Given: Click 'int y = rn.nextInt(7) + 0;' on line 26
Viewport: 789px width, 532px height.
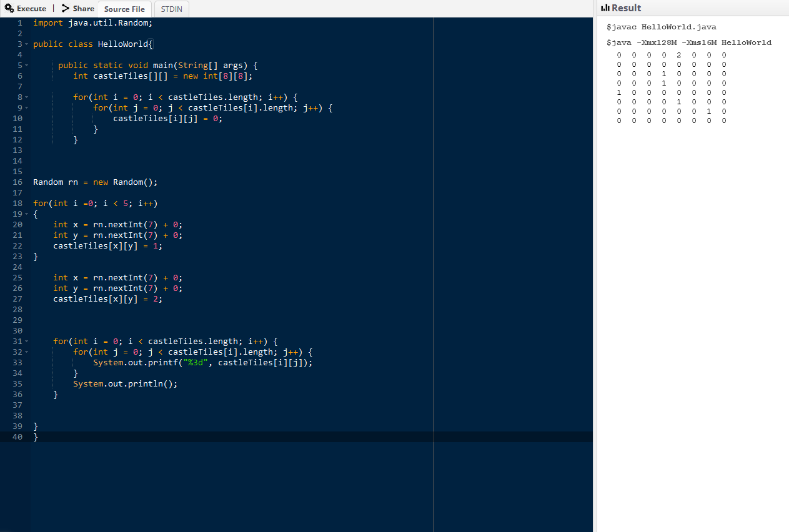Looking at the screenshot, I should click(x=118, y=288).
